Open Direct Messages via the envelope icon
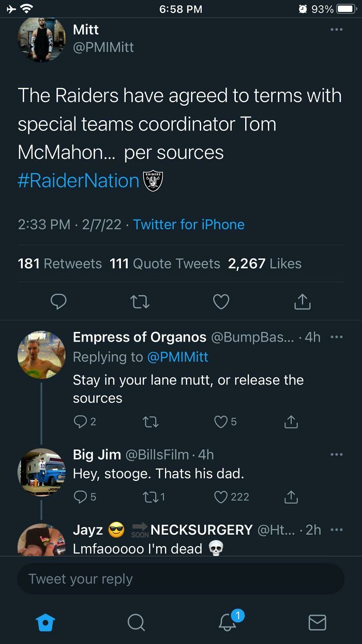 point(317,623)
